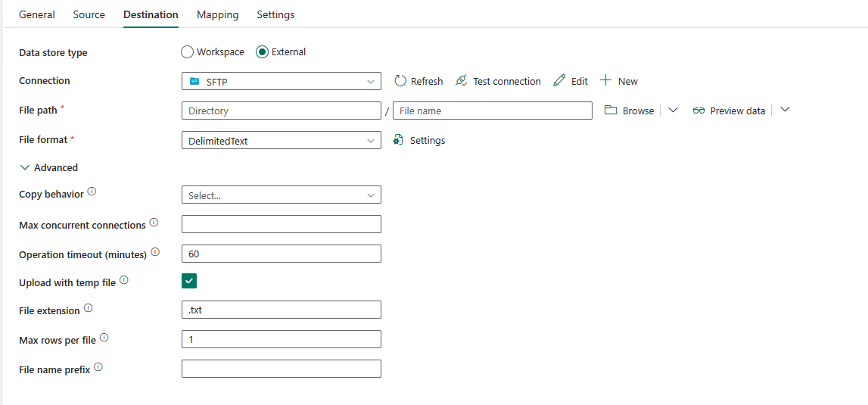This screenshot has height=405, width=868.
Task: Select the Workspace radio button
Action: coord(188,52)
